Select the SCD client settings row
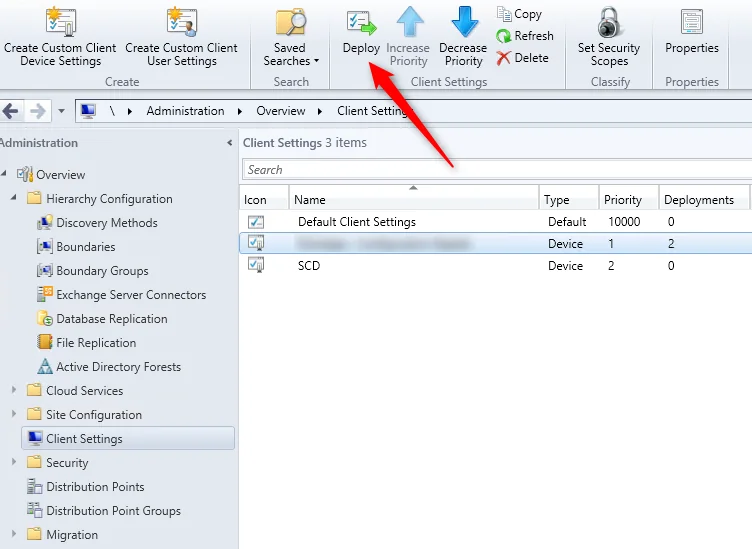The height and width of the screenshot is (549, 752). 496,266
